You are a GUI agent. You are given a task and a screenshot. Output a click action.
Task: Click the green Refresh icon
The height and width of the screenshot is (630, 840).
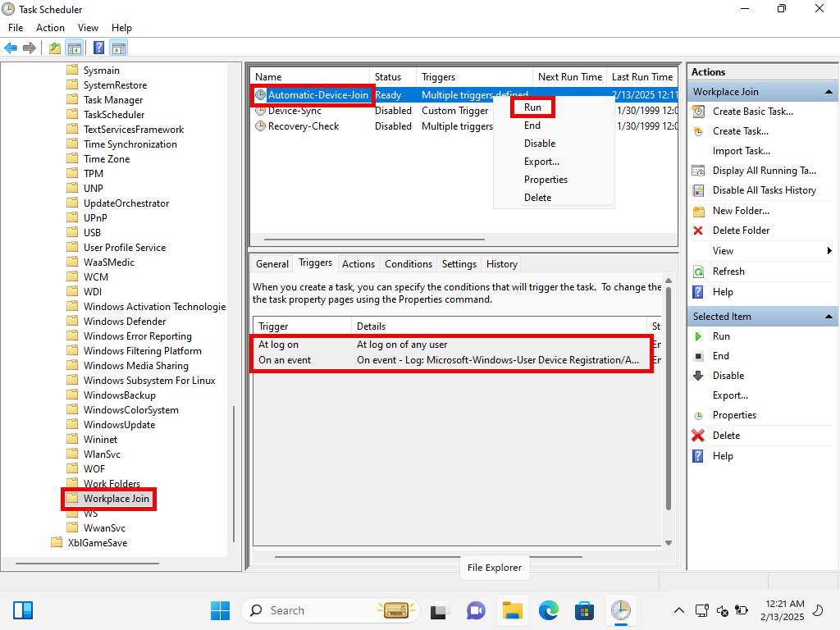[699, 272]
